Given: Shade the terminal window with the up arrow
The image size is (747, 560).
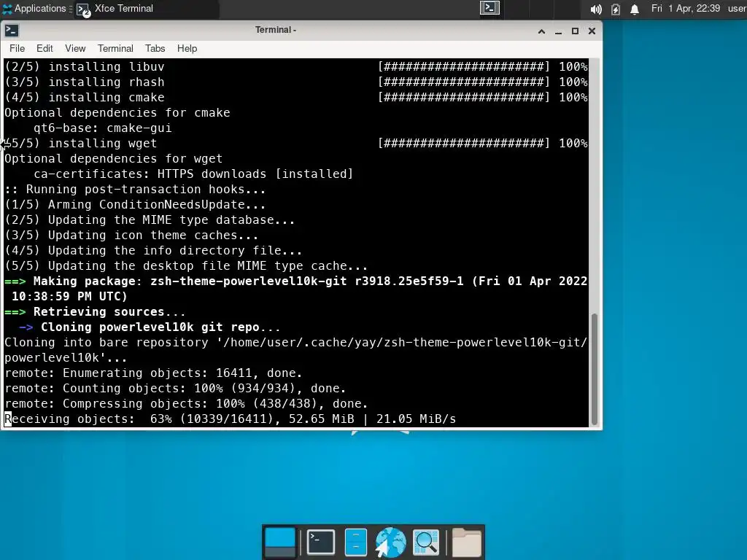Looking at the screenshot, I should pos(542,31).
